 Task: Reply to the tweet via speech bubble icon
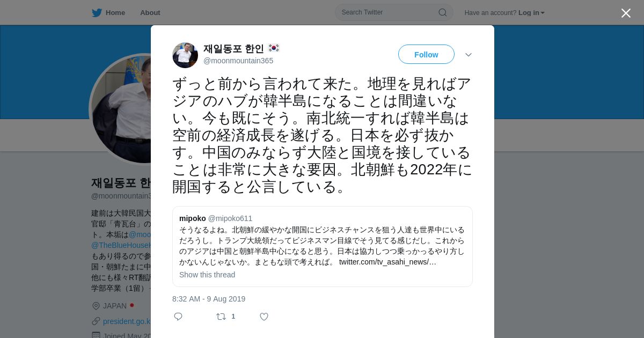pos(178,317)
